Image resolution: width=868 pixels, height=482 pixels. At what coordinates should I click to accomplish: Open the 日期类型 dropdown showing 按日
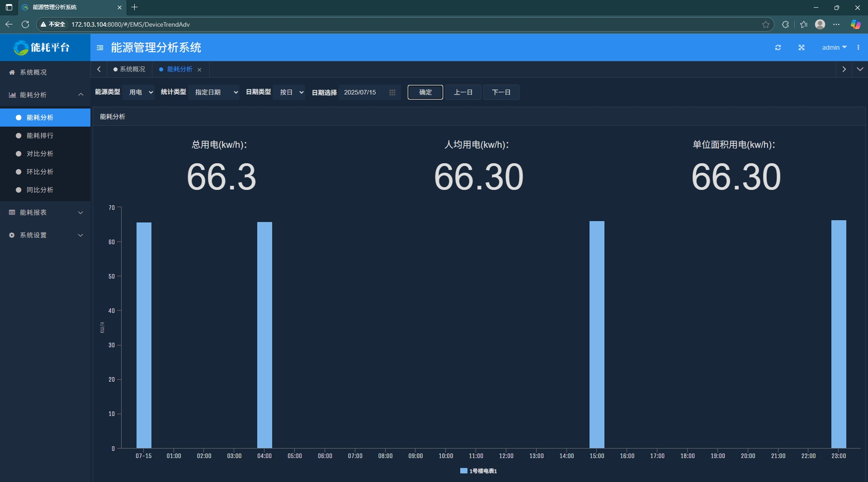289,92
